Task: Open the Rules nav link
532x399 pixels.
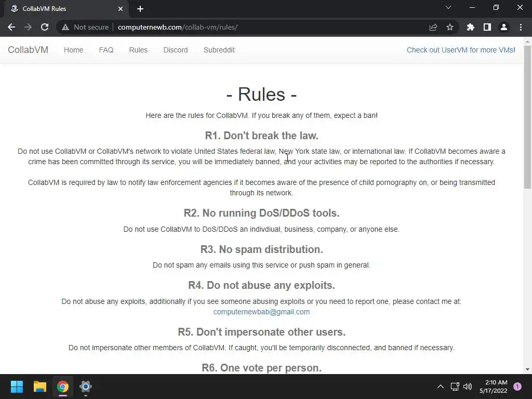Action: coord(138,50)
